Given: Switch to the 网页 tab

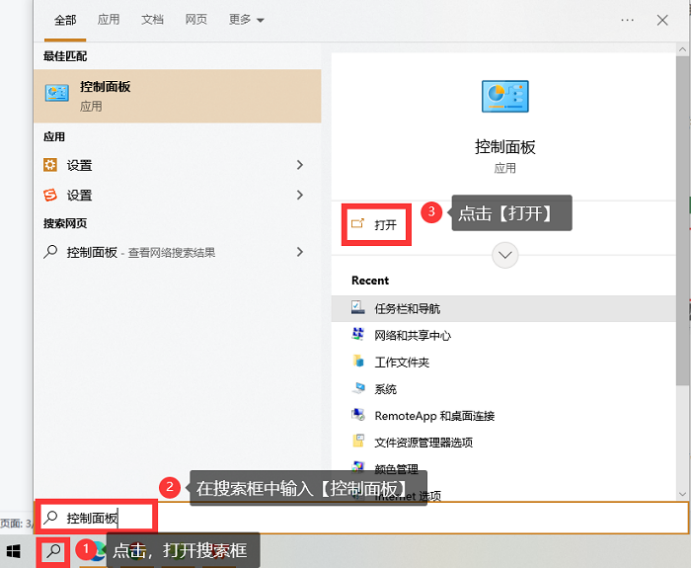Looking at the screenshot, I should tap(196, 19).
